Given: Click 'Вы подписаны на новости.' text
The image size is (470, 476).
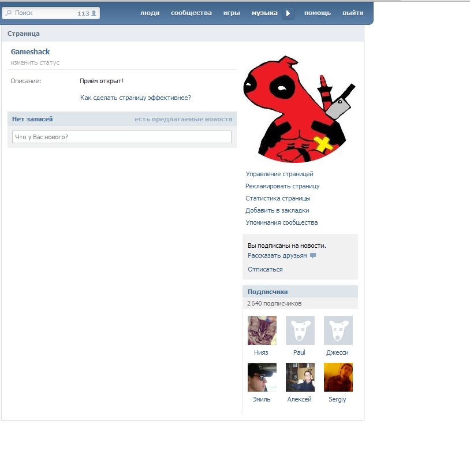Looking at the screenshot, I should coord(287,246).
